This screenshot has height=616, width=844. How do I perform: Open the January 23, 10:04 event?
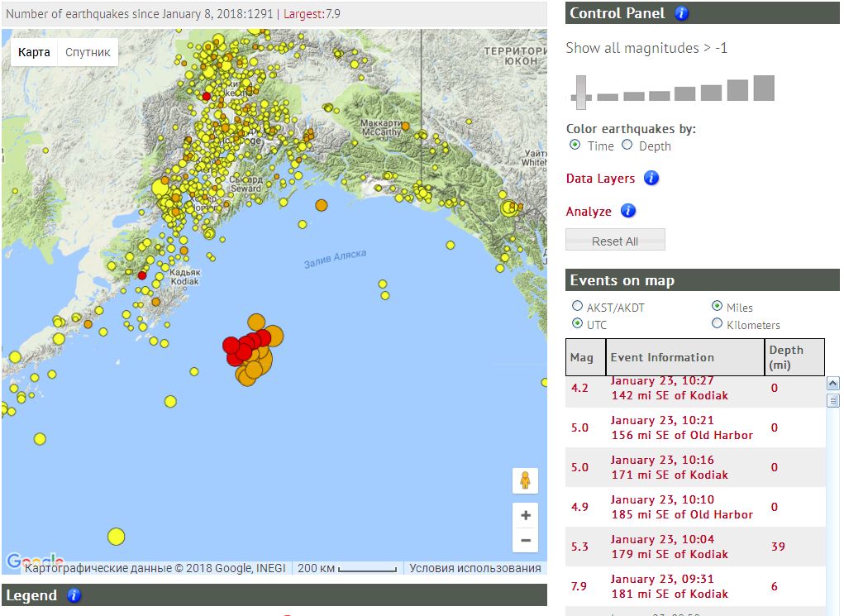pos(695,547)
